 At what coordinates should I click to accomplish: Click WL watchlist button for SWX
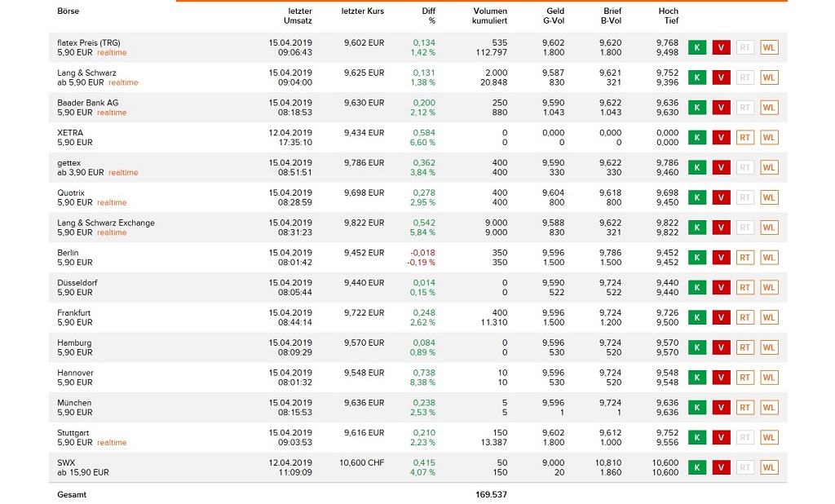[769, 467]
